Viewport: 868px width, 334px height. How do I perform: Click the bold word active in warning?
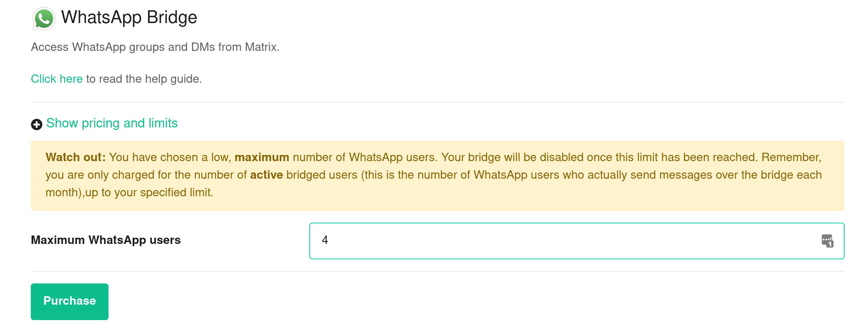[x=266, y=175]
